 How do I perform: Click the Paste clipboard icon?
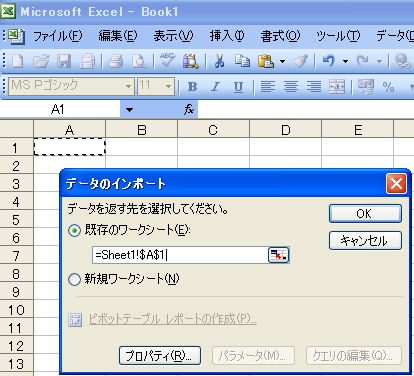tap(266, 61)
